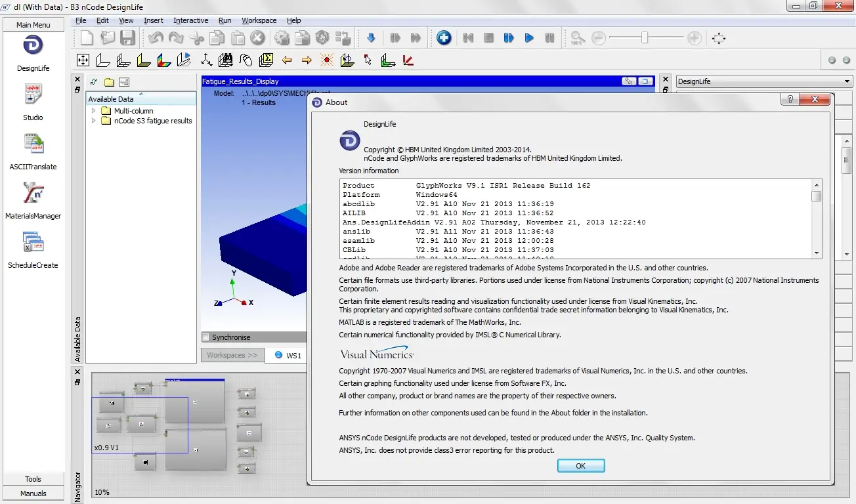This screenshot has width=856, height=504.
Task: Open the Insert menu
Action: (154, 20)
